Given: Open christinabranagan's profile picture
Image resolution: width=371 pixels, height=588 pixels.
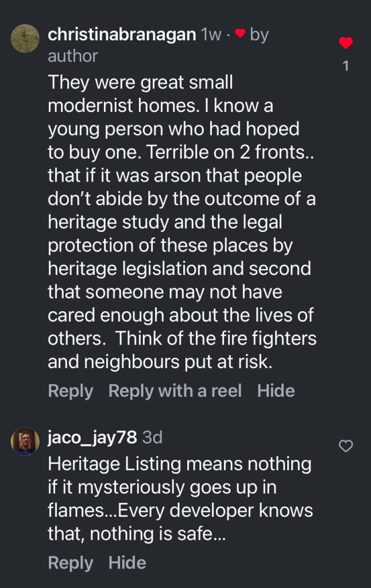Looking at the screenshot, I should (25, 40).
